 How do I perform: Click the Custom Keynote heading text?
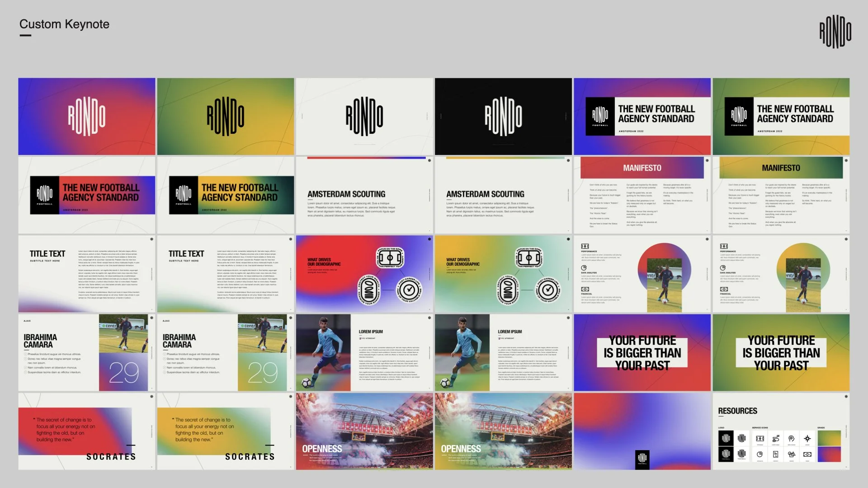click(64, 24)
